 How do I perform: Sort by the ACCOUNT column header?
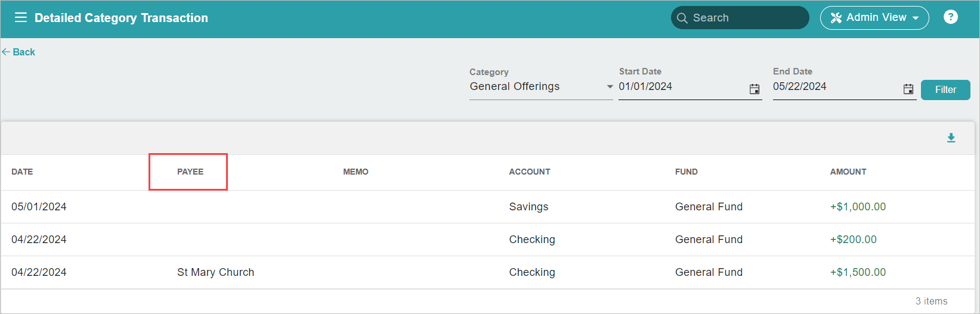(530, 172)
